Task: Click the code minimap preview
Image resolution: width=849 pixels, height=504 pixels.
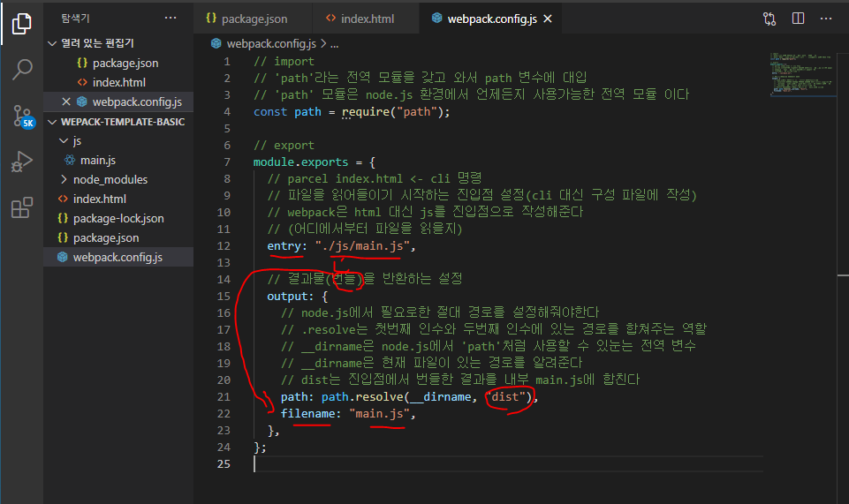Action: 802,74
